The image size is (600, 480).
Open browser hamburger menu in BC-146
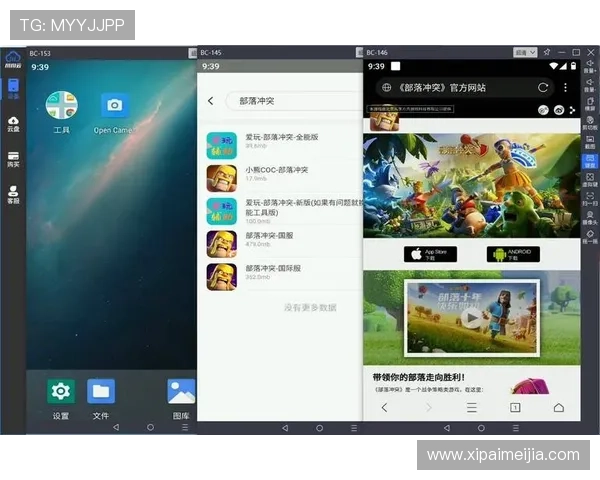click(472, 408)
